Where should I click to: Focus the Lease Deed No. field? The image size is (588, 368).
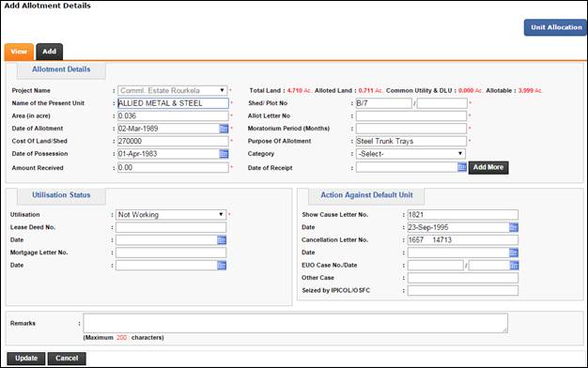[171, 227]
